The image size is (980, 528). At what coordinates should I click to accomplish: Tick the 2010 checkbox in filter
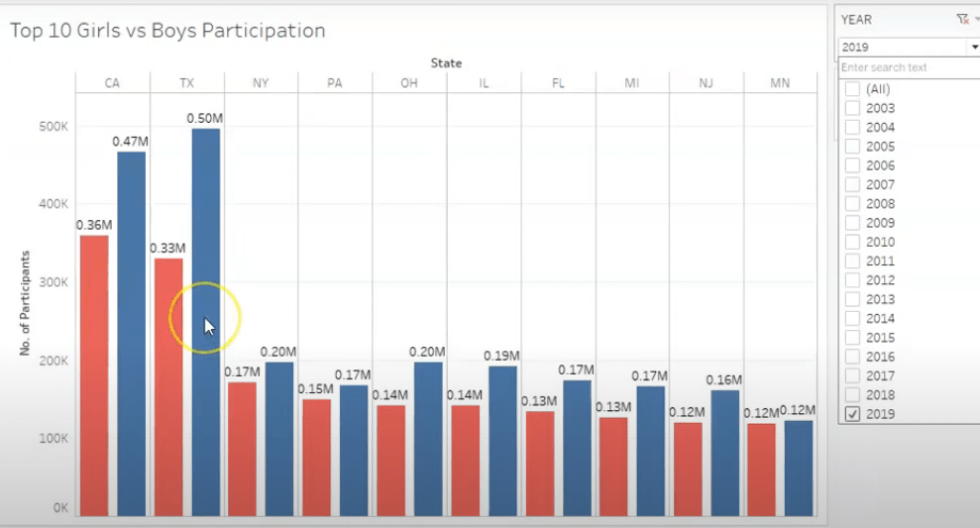[852, 242]
